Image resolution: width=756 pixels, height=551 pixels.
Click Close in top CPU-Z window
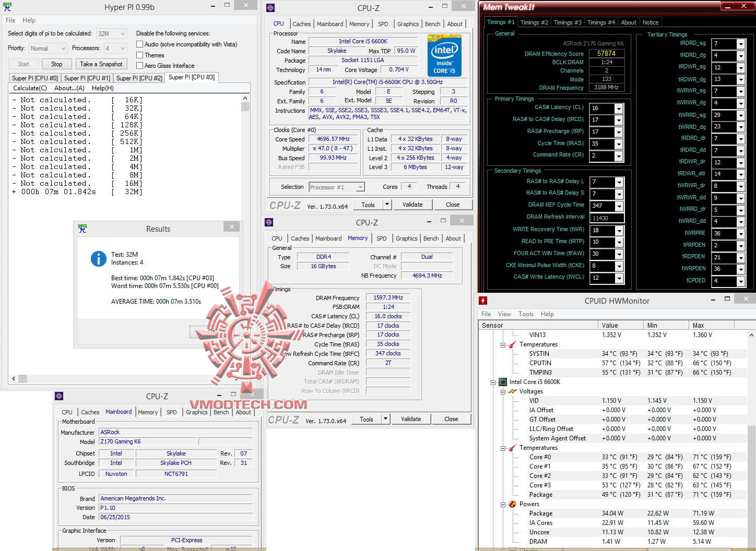(x=453, y=205)
